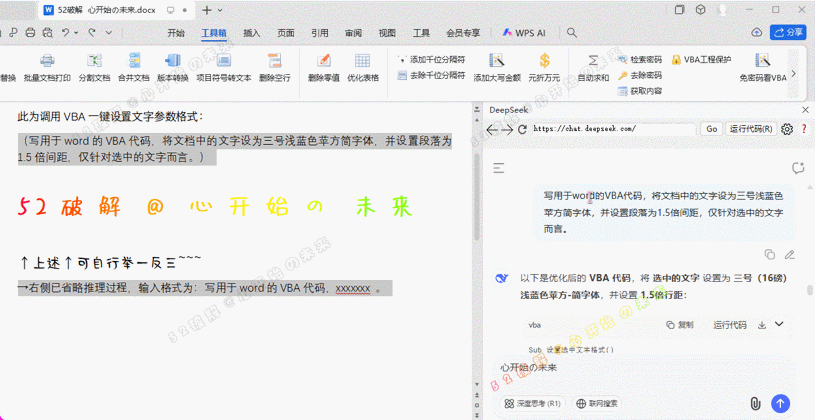Open VBA工程保护 project protection
Image resolution: width=815 pixels, height=420 pixels.
pyautogui.click(x=702, y=60)
